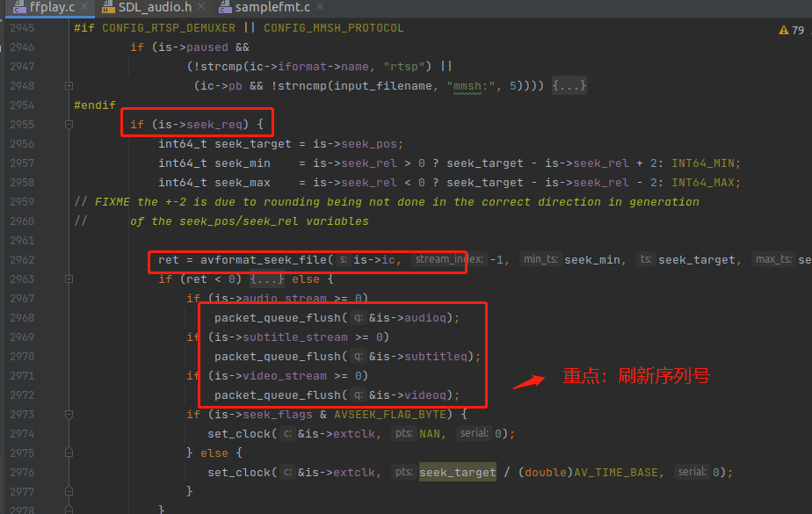Click the highlighted seek_target on line 2976
Viewport: 812px width, 514px height.
(457, 473)
